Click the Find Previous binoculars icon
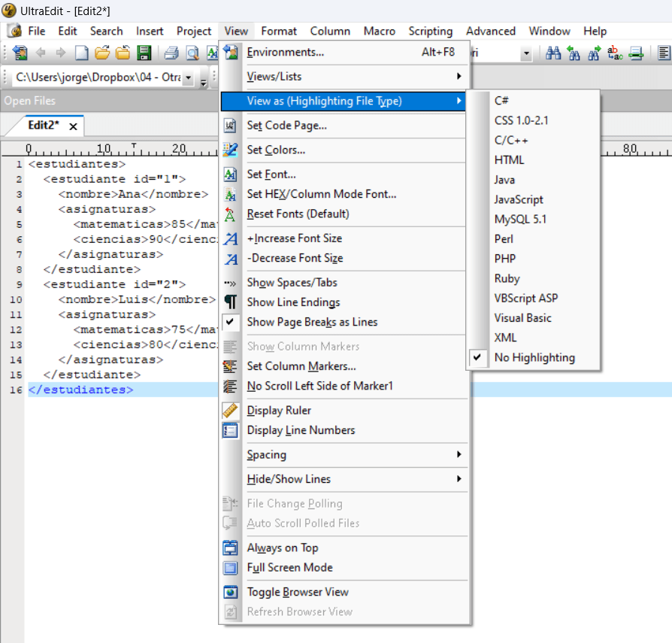 pyautogui.click(x=574, y=53)
